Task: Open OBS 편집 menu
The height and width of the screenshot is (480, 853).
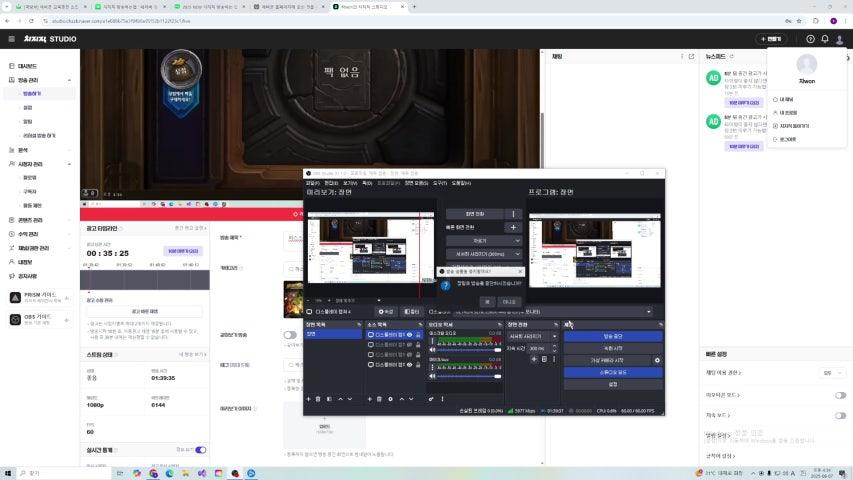Action: (331, 183)
